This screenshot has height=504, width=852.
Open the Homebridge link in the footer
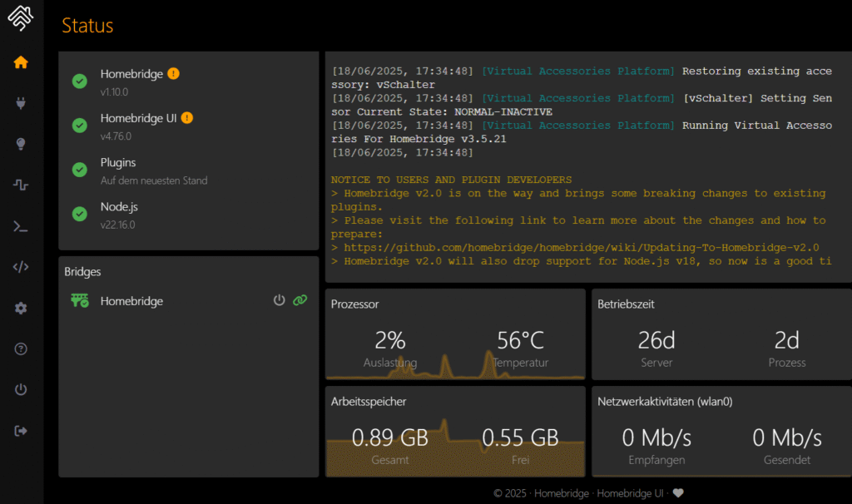(562, 493)
